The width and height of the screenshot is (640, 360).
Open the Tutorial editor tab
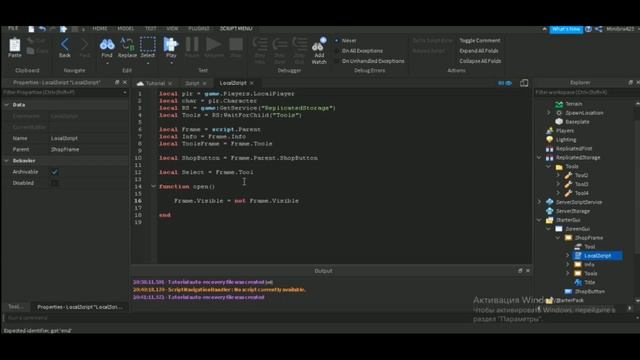tap(155, 83)
